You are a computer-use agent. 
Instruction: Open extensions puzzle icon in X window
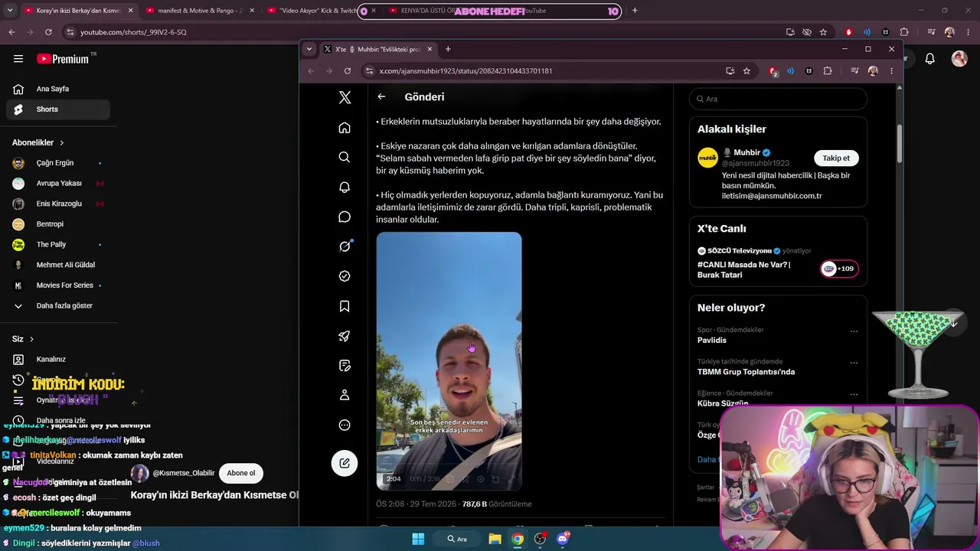[828, 71]
